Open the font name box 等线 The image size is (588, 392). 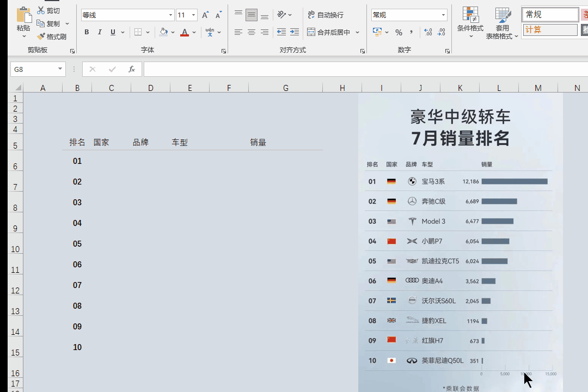(x=128, y=15)
